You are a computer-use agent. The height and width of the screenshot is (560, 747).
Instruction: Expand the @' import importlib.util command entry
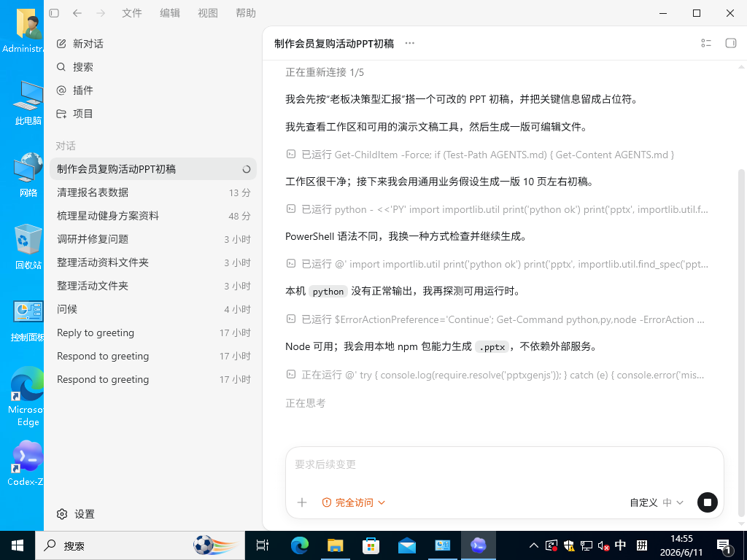(497, 264)
